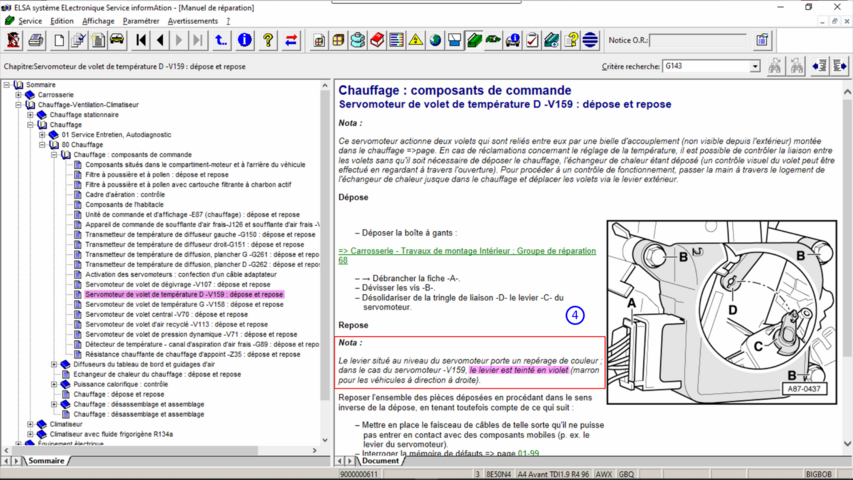Viewport: 853px width, 480px height.
Task: Select Résistance chauffante de chauffage d'appoint -Z35
Action: (193, 354)
